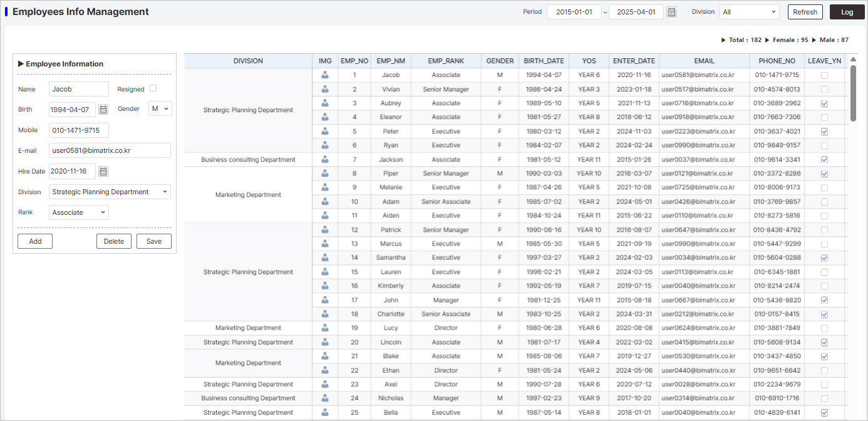The width and height of the screenshot is (868, 421).
Task: Click the profile image icon for Jacob
Action: click(x=325, y=75)
